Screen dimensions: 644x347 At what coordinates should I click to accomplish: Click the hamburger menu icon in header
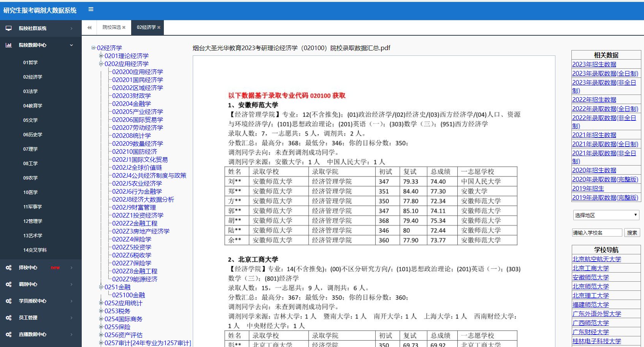(x=91, y=9)
